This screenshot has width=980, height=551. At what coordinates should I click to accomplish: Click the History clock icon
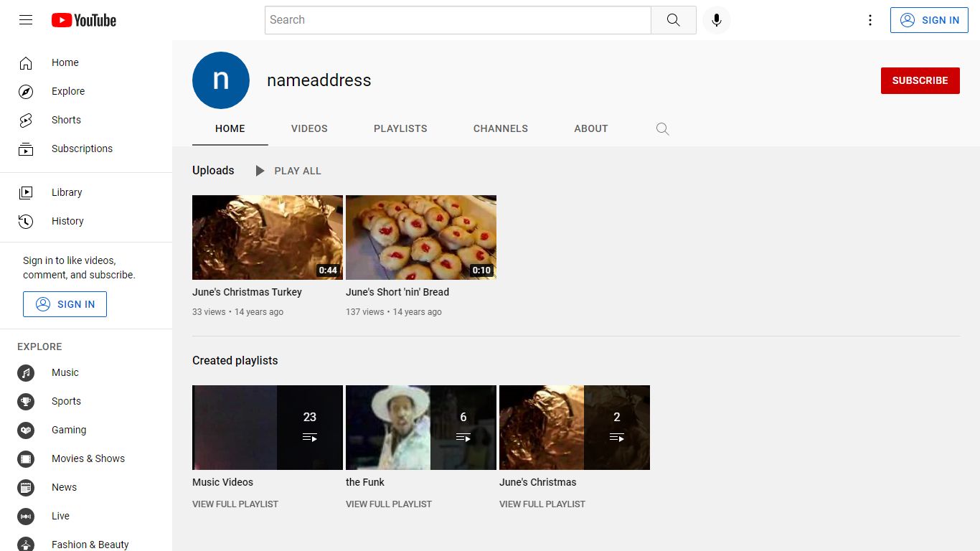(26, 221)
